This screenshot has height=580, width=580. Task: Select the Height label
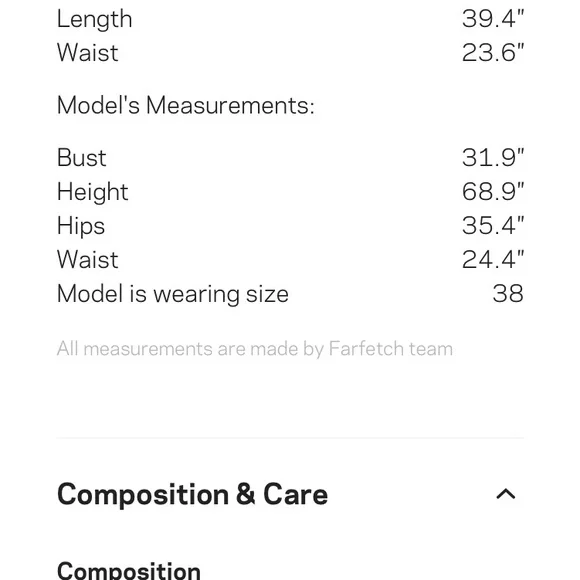pos(92,192)
